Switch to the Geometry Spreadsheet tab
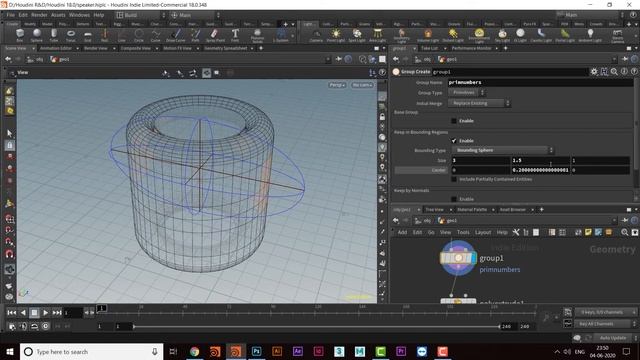Screen dimensions: 640x360 tap(225, 49)
